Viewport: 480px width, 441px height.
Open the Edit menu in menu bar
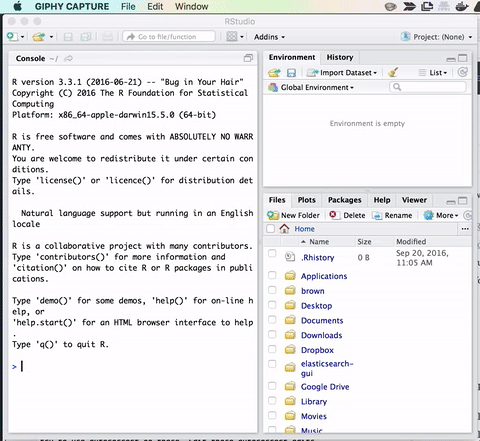(x=155, y=7)
